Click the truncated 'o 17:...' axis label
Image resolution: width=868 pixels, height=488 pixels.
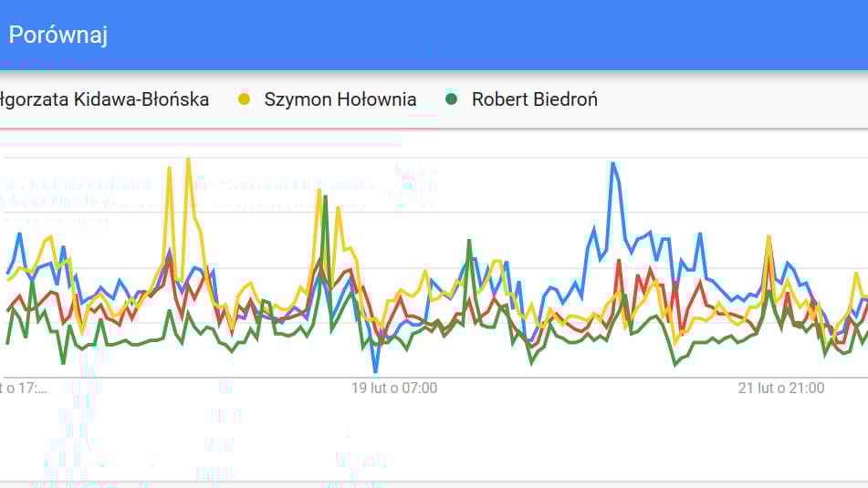coord(23,388)
